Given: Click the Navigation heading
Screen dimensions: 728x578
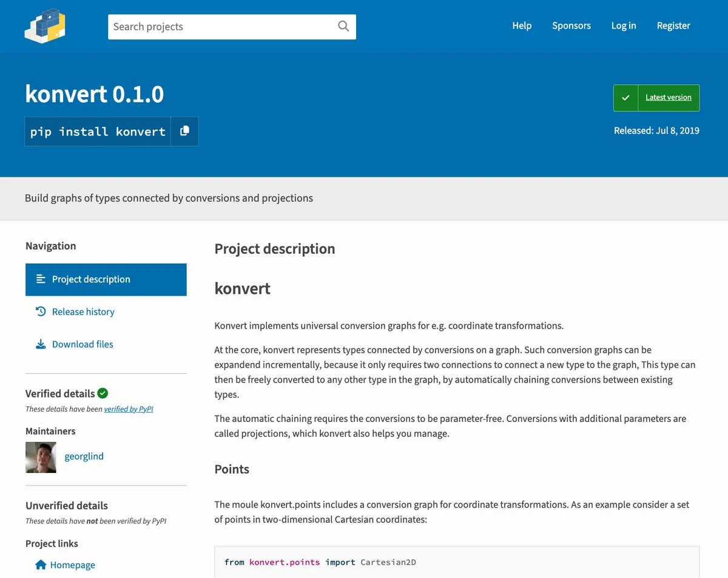Looking at the screenshot, I should [x=51, y=246].
